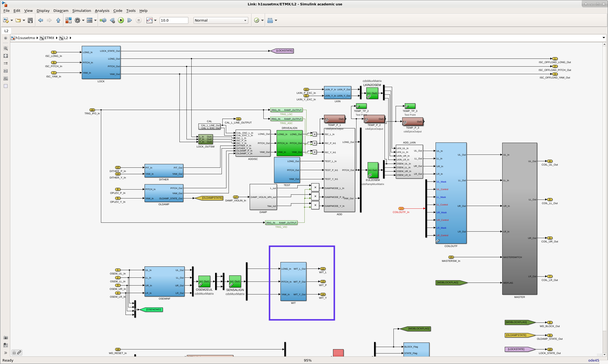The height and width of the screenshot is (364, 608).
Task: Click the simulation stop time field
Action: click(174, 20)
